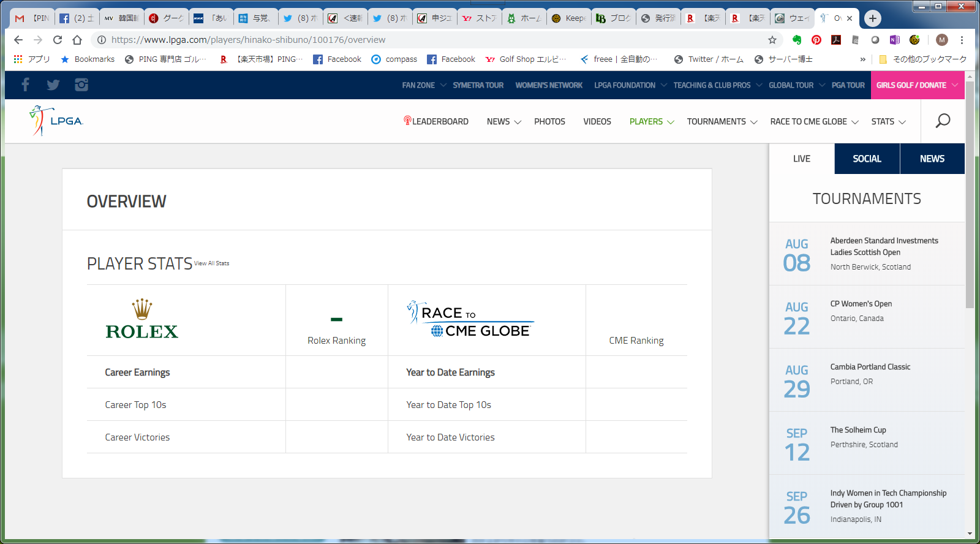Switch to the SOCIAL sidebar tab
Viewport: 980px width, 544px height.
tap(867, 159)
